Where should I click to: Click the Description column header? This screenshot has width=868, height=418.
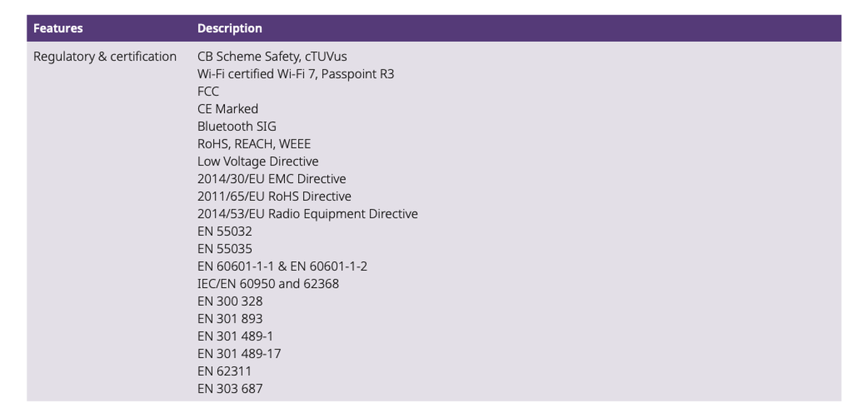[229, 28]
